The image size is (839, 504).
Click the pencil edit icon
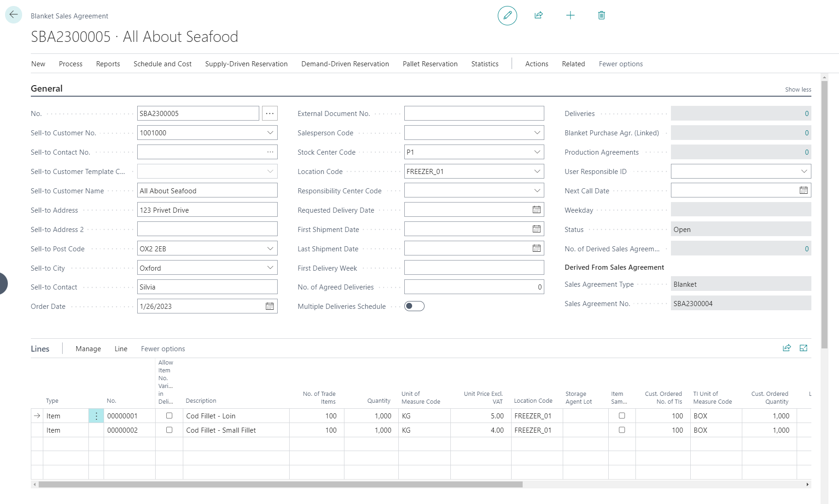point(507,16)
